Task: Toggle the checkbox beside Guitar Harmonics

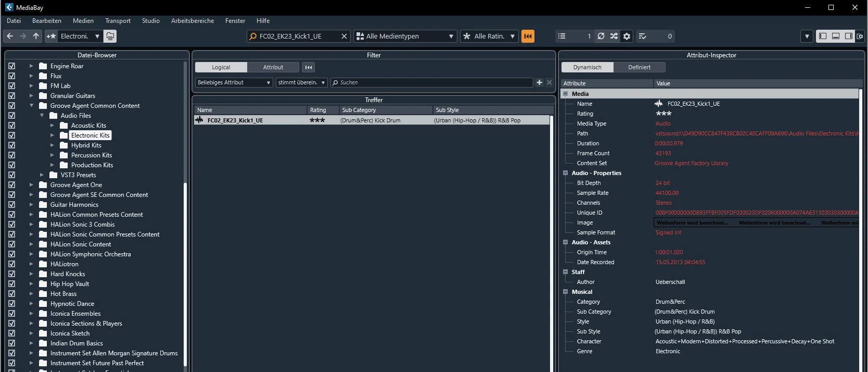Action: [12, 205]
